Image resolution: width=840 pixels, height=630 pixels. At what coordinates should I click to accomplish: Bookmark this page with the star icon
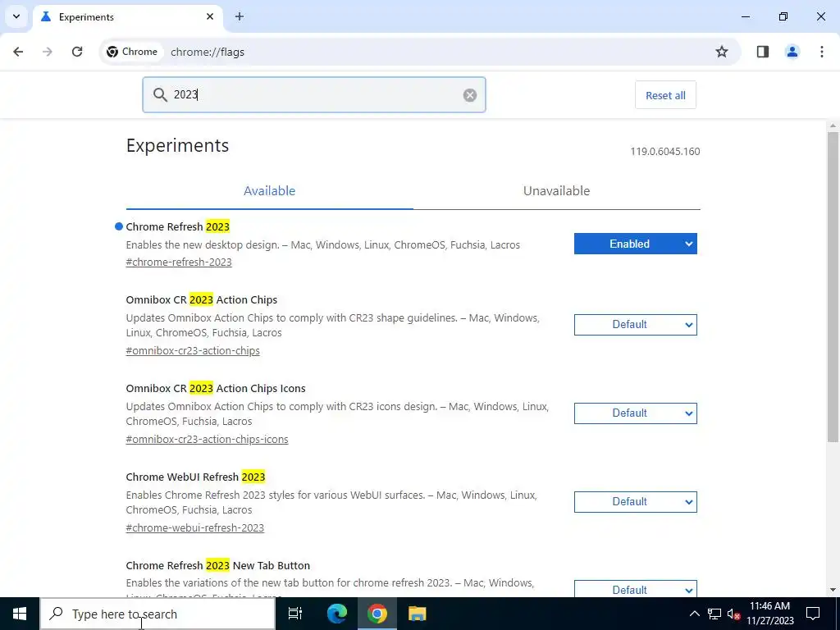tap(722, 52)
